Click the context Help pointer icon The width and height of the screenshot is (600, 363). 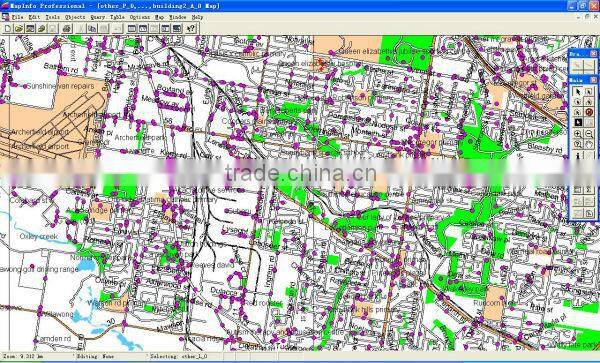click(x=191, y=28)
